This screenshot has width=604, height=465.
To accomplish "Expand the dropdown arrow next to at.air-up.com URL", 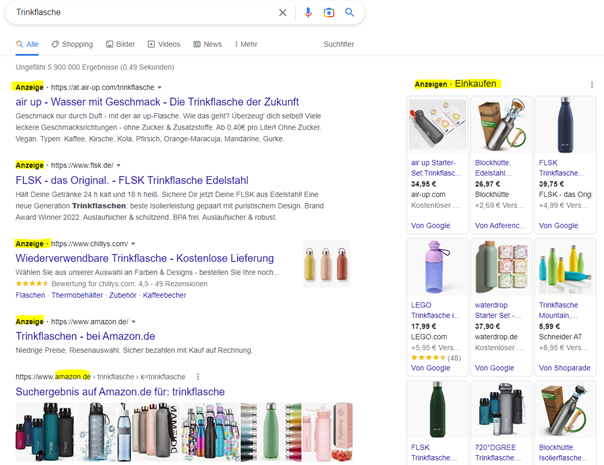I will coord(159,87).
